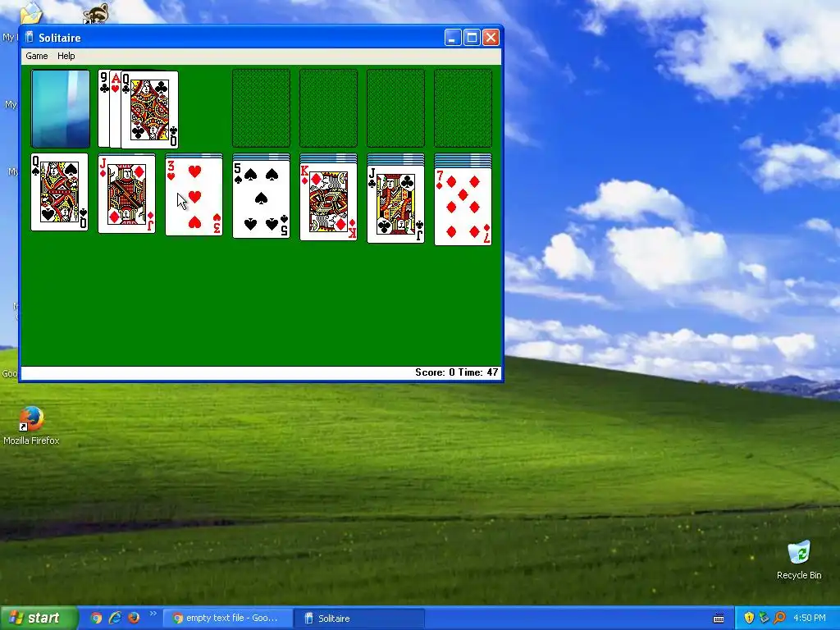Click the network connection tray icon
Image resolution: width=840 pixels, height=630 pixels.
point(764,618)
